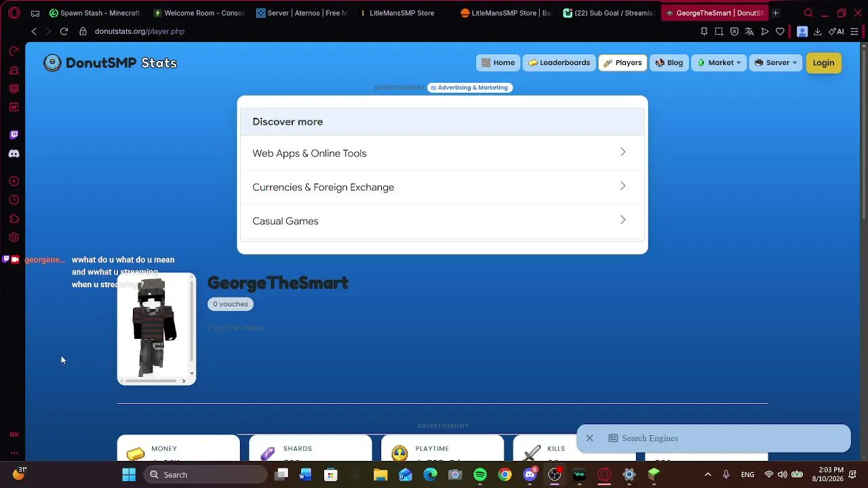Open the Blog page
The image size is (868, 488).
(669, 63)
